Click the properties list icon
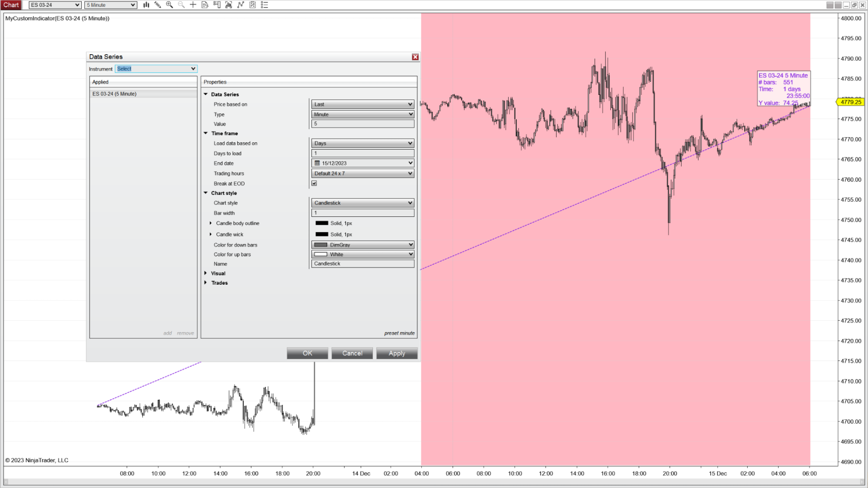Screen dimensions: 868x488 tap(264, 5)
